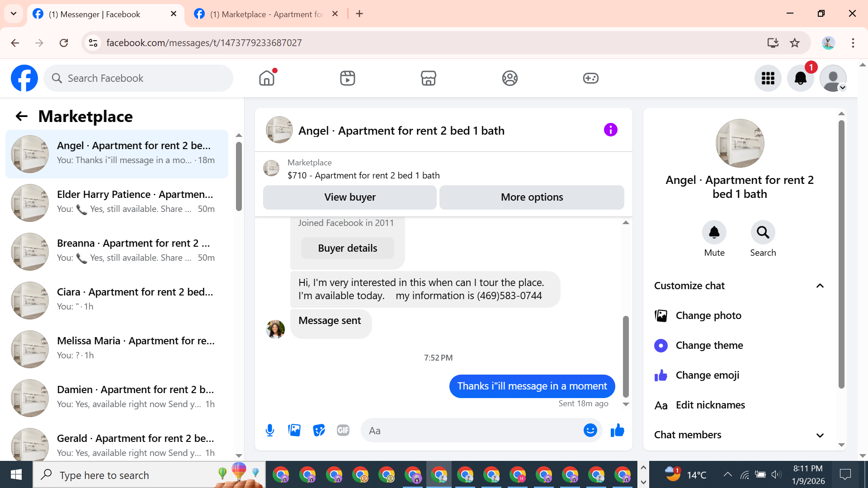Toggle conversation information panel icon

click(610, 130)
